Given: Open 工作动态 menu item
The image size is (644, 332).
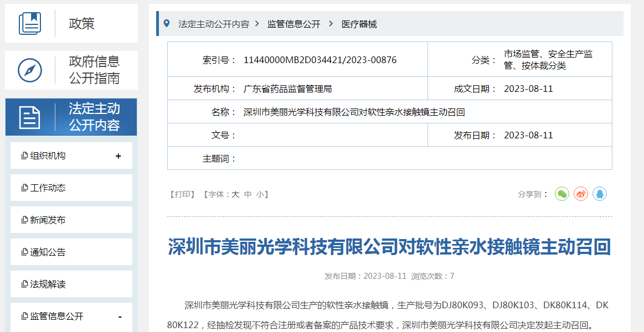Looking at the screenshot, I should (71, 188).
